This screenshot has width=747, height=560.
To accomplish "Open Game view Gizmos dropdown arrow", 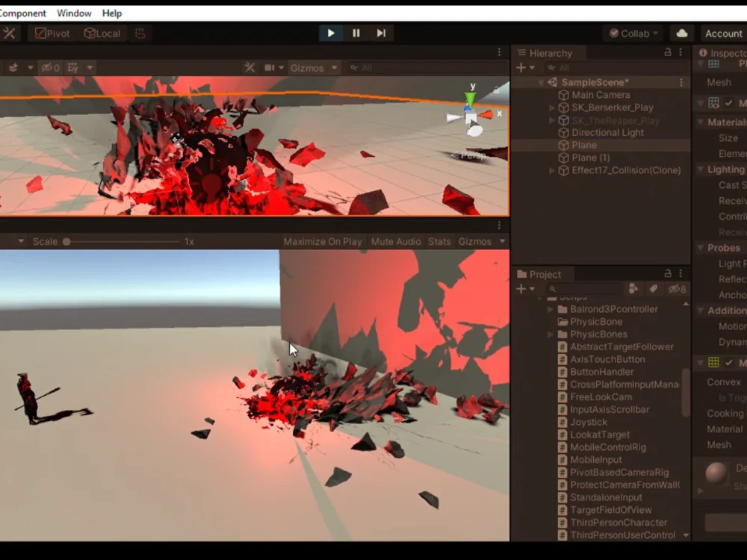I will (x=502, y=241).
